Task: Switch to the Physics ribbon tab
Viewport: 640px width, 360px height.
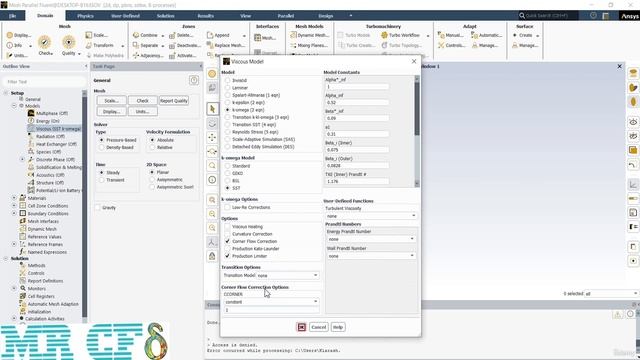Action: tap(85, 16)
